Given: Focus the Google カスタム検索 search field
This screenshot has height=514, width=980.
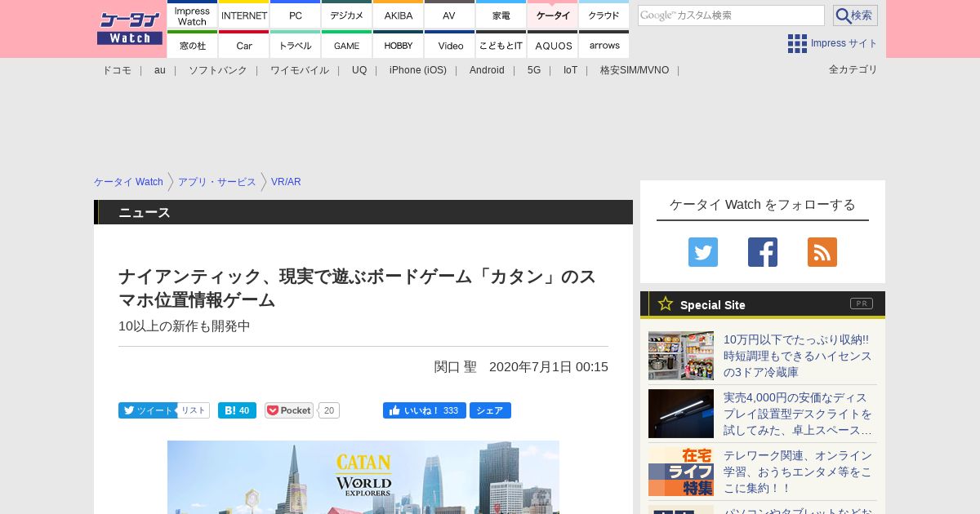Looking at the screenshot, I should point(731,16).
